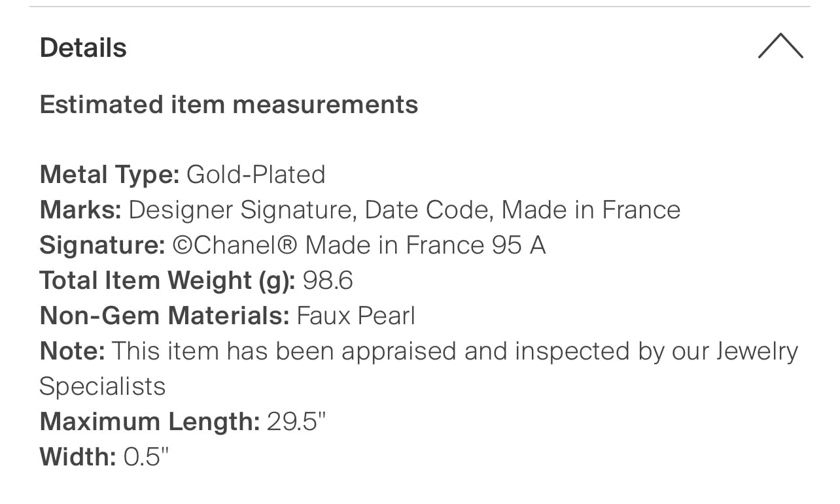The image size is (840, 504).
Task: Click the Metal Type label
Action: point(109,175)
